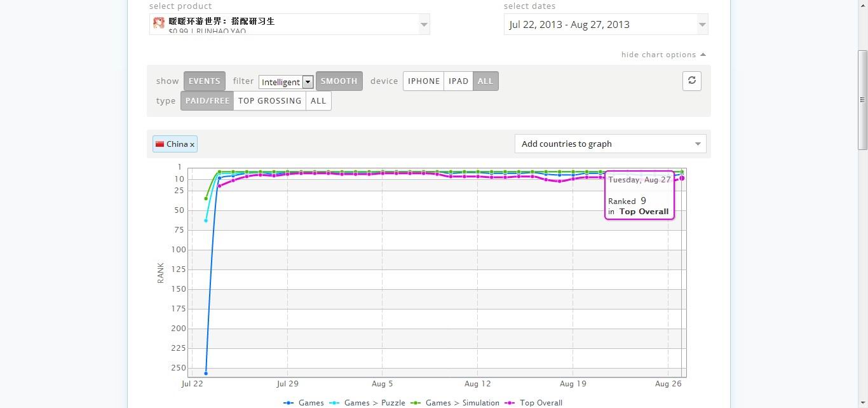Screen dimensions: 868x408
Task: Open the Intelligent filter dropdown
Action: click(286, 82)
